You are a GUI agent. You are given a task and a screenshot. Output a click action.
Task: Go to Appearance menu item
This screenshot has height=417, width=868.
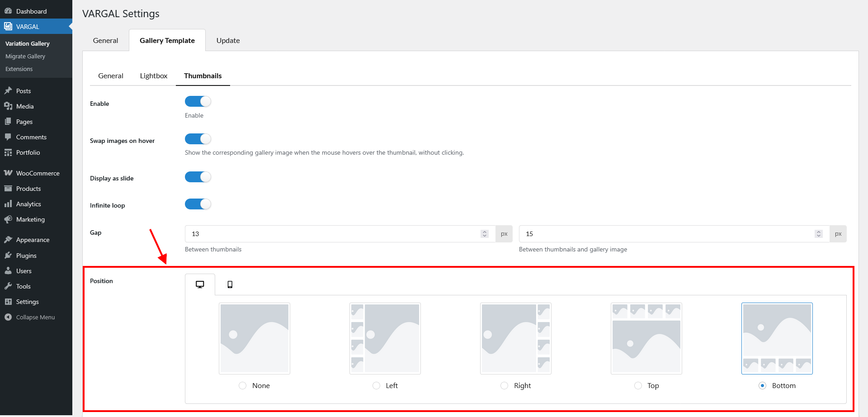(x=36, y=239)
